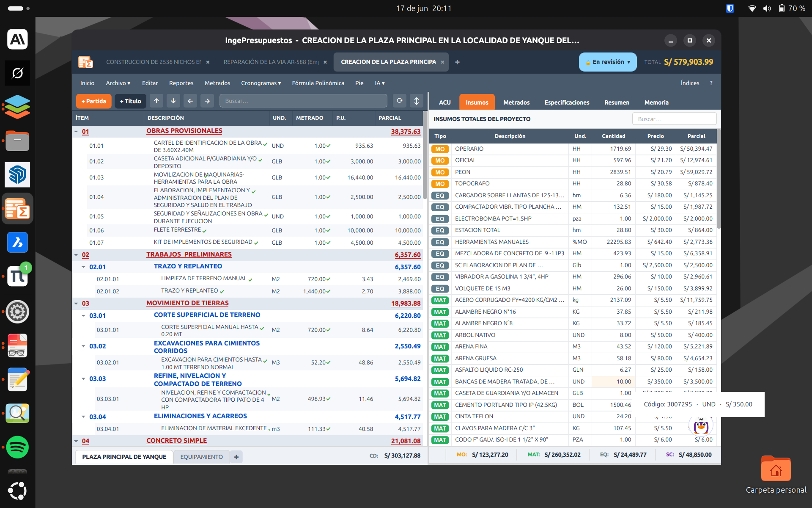Viewport: 812px width, 508px height.
Task: Click the Memoria tab button
Action: pos(656,102)
